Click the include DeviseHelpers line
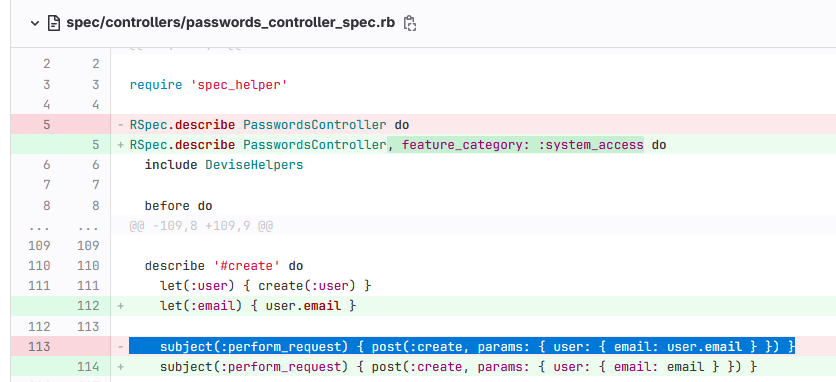 click(x=224, y=165)
